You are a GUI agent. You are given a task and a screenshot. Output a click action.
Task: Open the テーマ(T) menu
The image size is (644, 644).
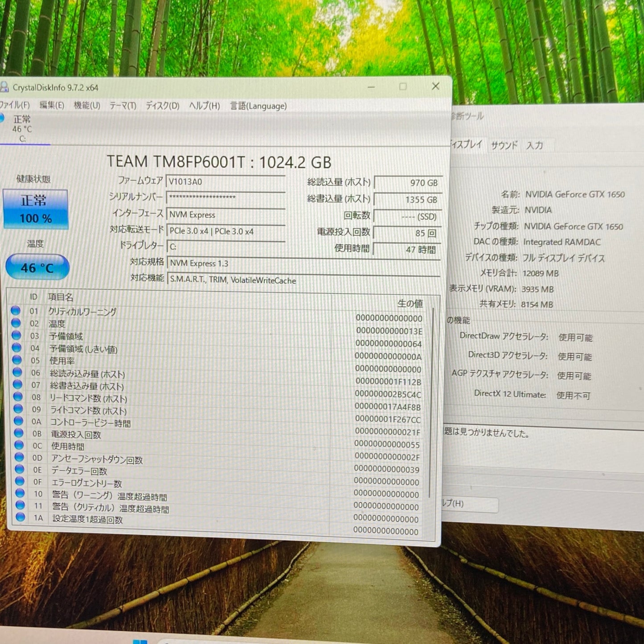[123, 106]
